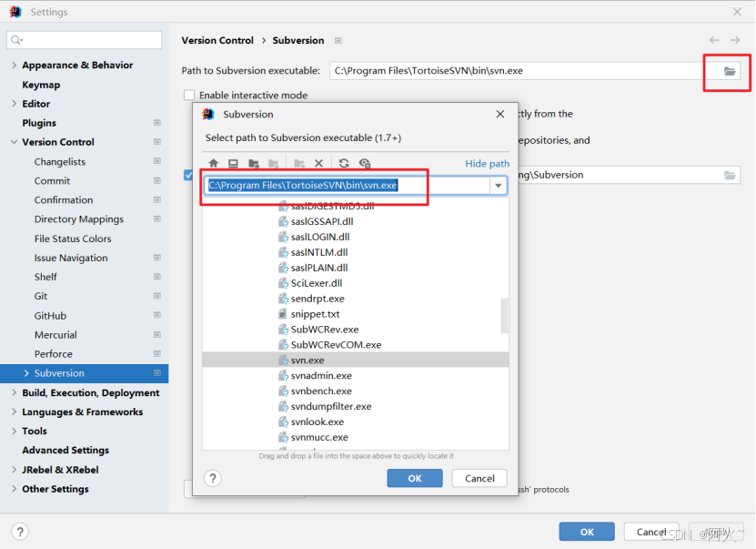Expand Other Settings section
This screenshot has width=756, height=549.
coord(14,489)
